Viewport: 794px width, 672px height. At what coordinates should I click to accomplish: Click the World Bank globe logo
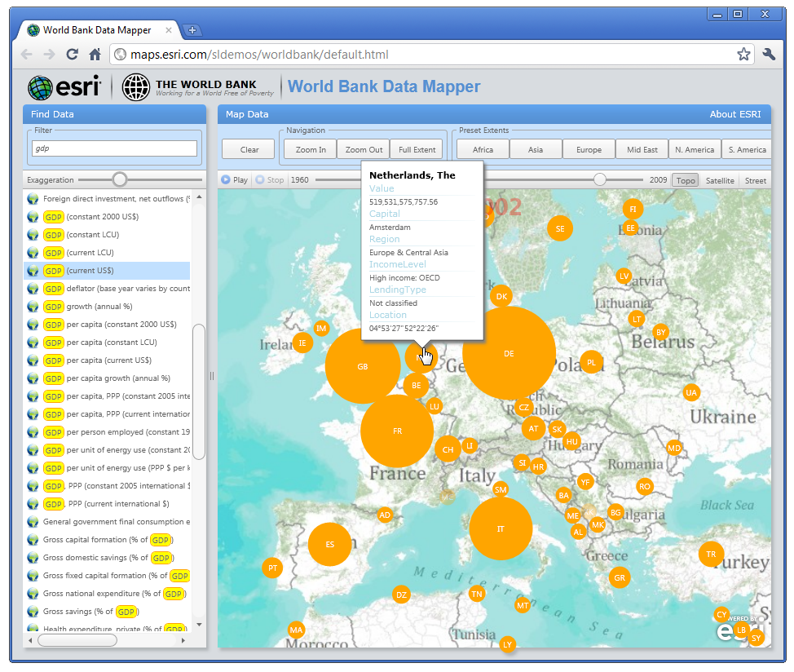point(135,87)
